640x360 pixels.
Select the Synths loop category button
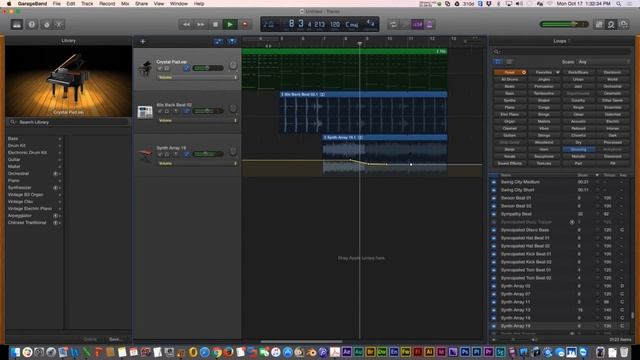coord(510,100)
